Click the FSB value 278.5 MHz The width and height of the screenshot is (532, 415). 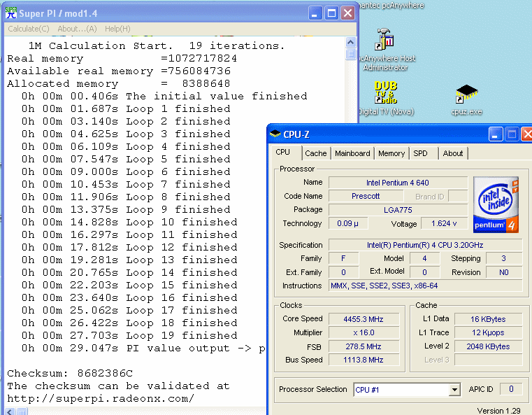point(364,346)
